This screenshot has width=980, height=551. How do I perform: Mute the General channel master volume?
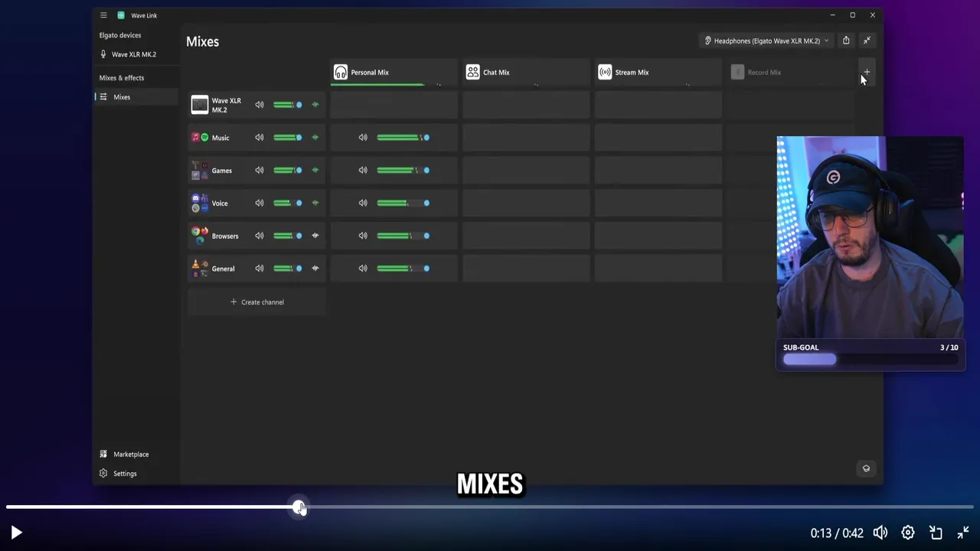260,269
